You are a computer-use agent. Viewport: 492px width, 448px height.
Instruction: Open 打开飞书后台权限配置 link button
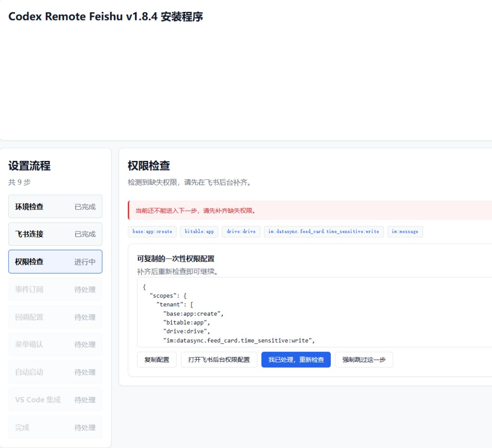[x=219, y=360]
